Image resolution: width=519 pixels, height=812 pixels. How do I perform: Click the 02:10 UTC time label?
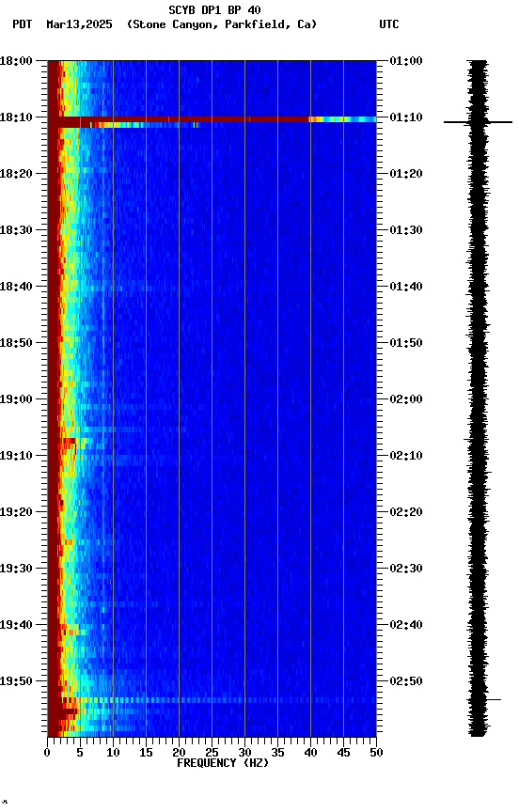(x=406, y=456)
